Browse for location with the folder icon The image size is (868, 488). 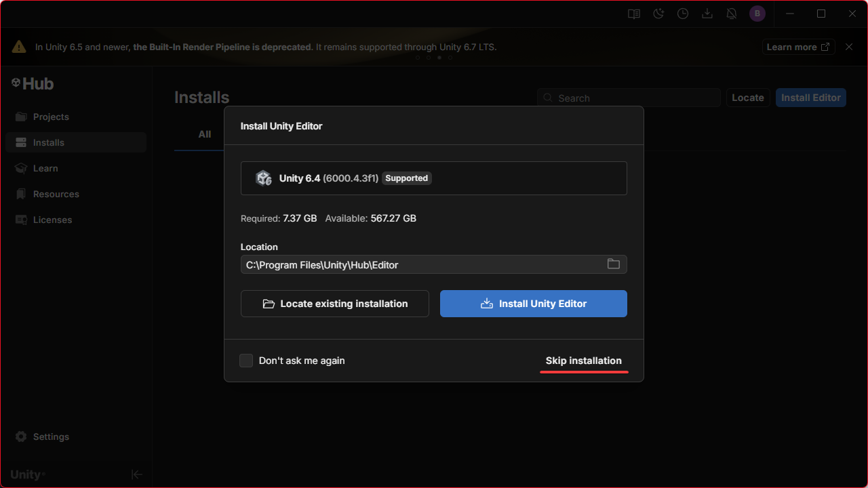(x=614, y=264)
